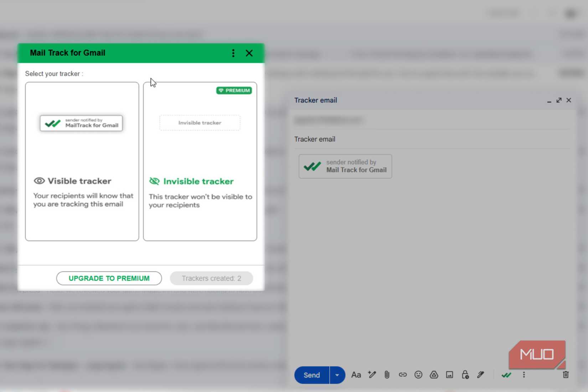Insert photo with the image icon
This screenshot has height=392, width=588.
(x=449, y=375)
